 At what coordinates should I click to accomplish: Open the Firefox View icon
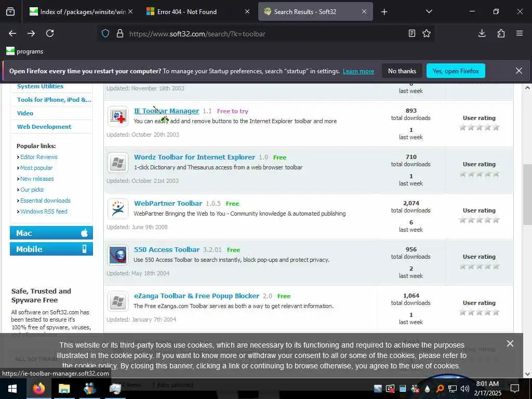[x=10, y=12]
